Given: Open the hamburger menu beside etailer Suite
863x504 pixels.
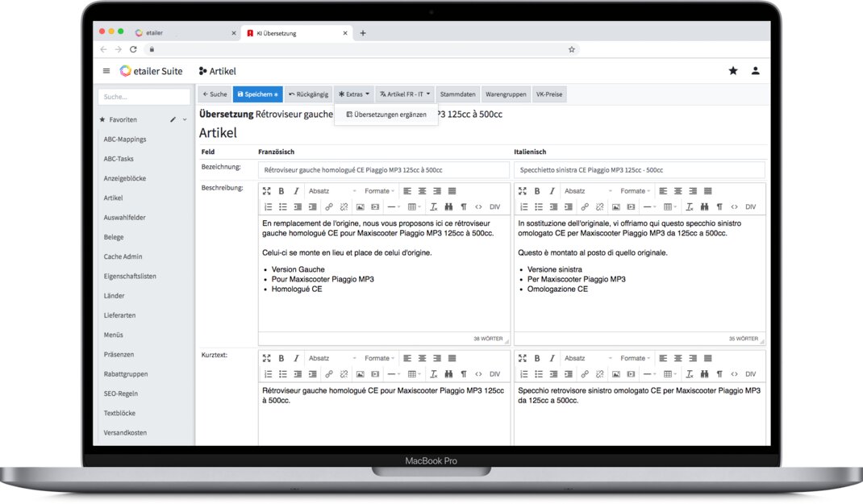Looking at the screenshot, I should coord(106,71).
